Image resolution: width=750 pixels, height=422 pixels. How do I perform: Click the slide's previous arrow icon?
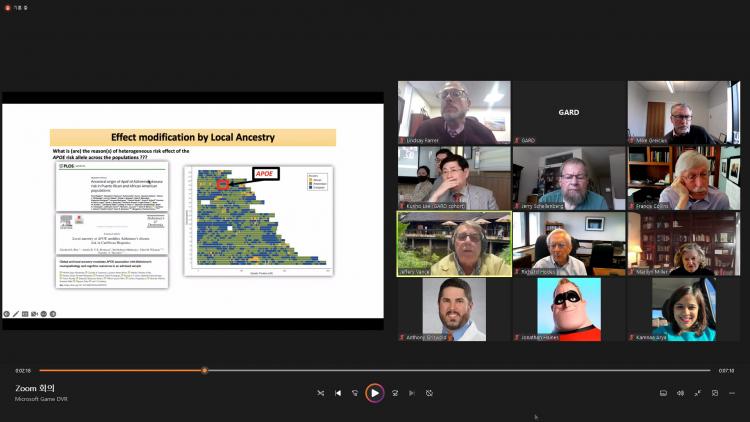(6, 313)
